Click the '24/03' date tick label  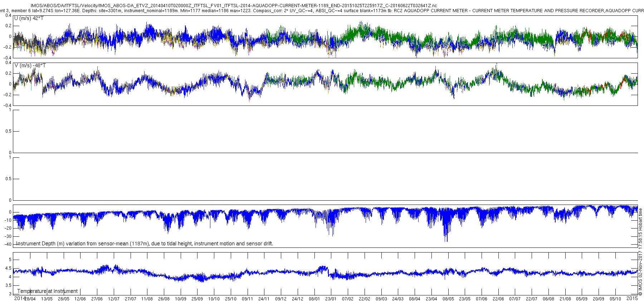[398, 299]
